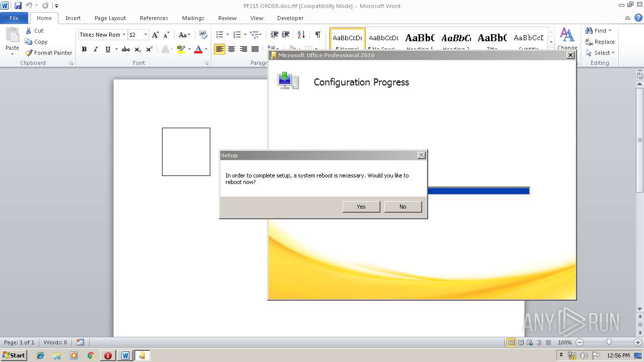Click the volume icon in system tray
Screen dimensions: 644x362
point(584,355)
